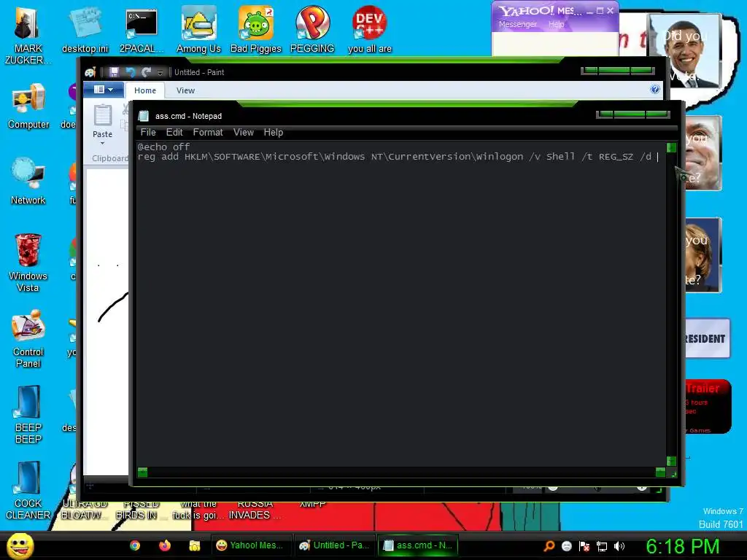
Task: Launch Firefox from the taskbar
Action: (165, 545)
